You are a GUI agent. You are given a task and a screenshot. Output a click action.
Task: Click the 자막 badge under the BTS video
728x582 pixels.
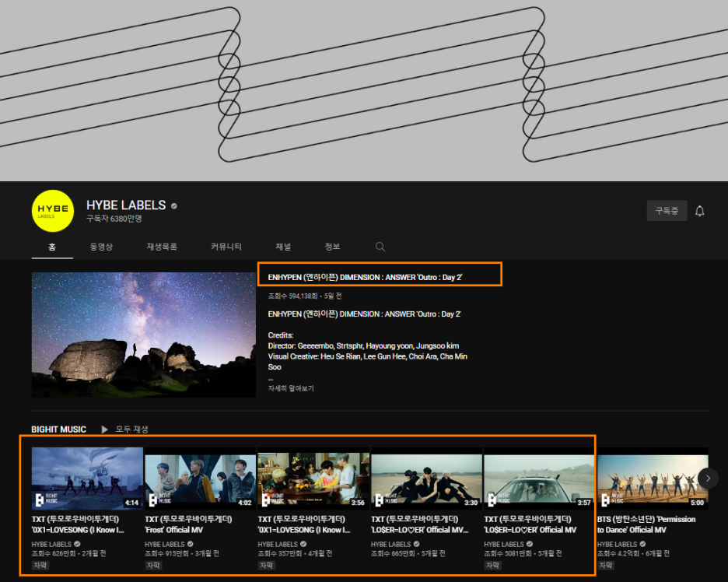(606, 566)
